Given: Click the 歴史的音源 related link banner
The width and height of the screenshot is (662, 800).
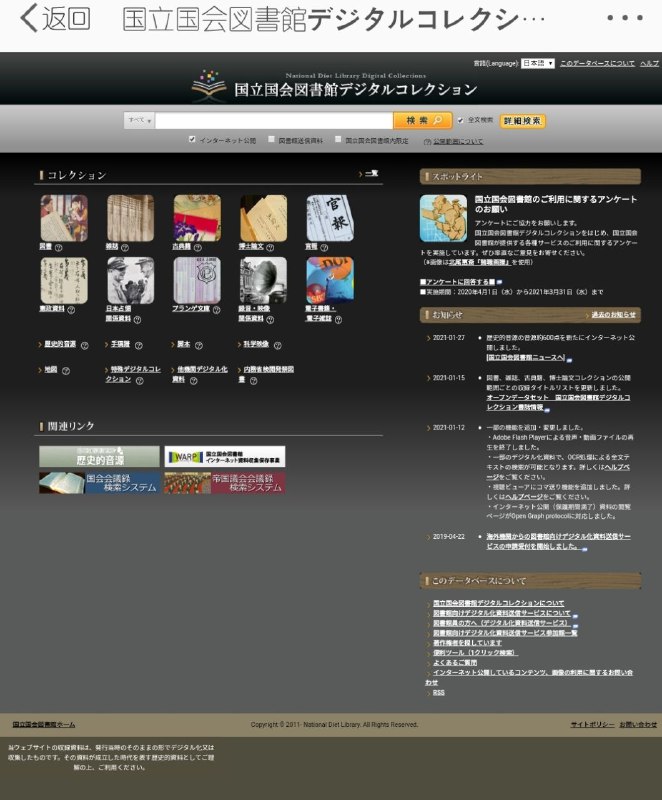Looking at the screenshot, I should (99, 456).
